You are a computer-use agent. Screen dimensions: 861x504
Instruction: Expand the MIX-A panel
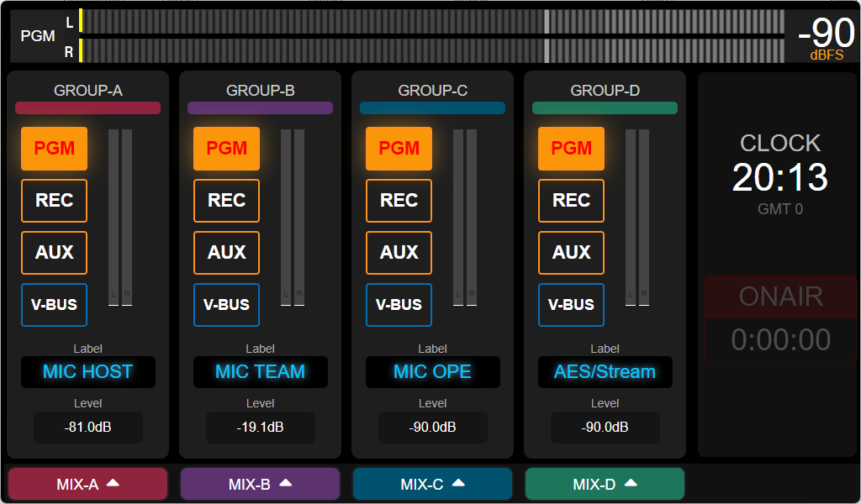[87, 484]
